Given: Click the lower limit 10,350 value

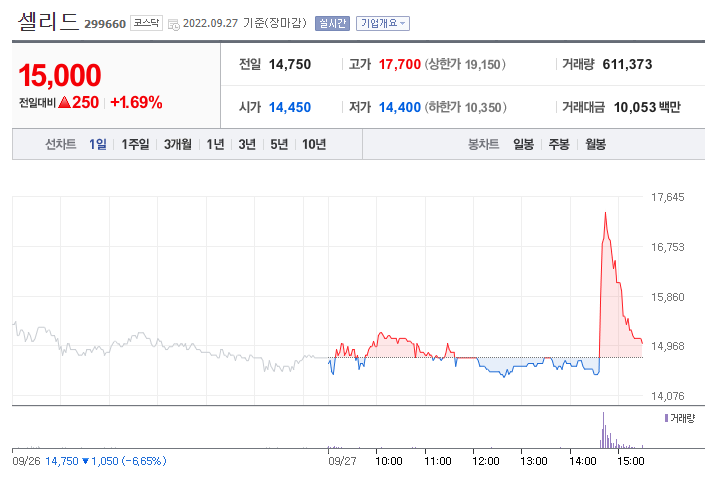Looking at the screenshot, I should (x=483, y=108).
